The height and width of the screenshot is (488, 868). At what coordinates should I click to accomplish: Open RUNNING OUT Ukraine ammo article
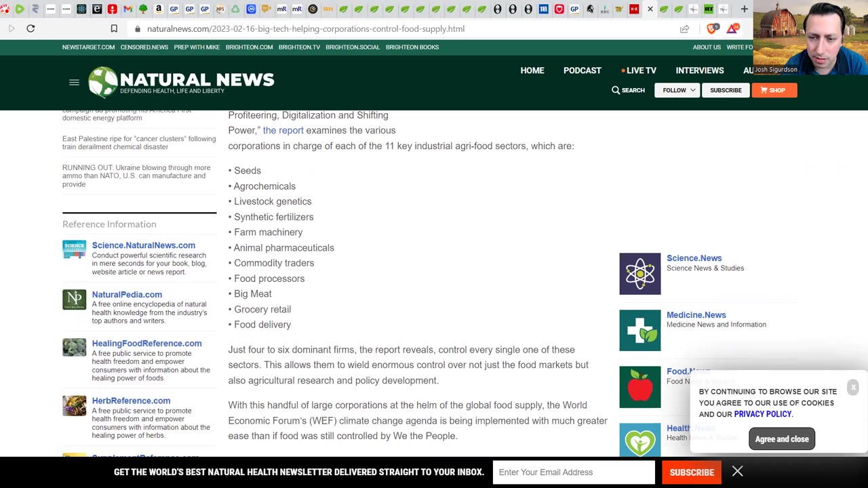pos(136,176)
